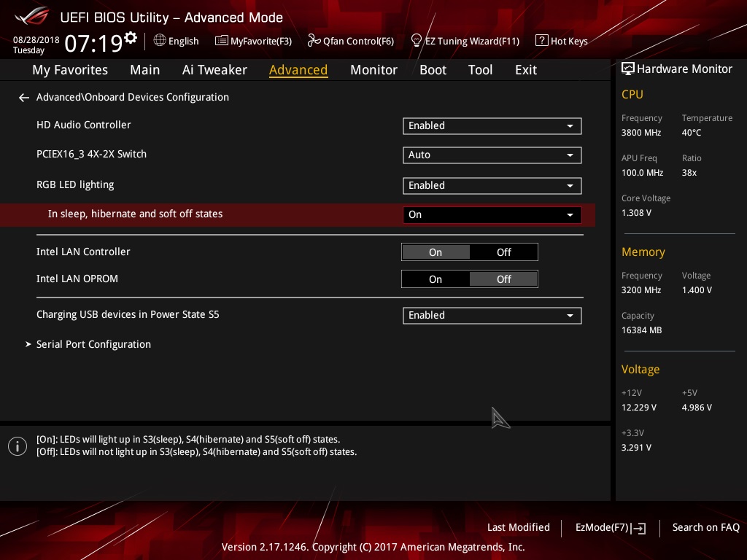
Task: Select the HD Audio Controller label
Action: 83,125
